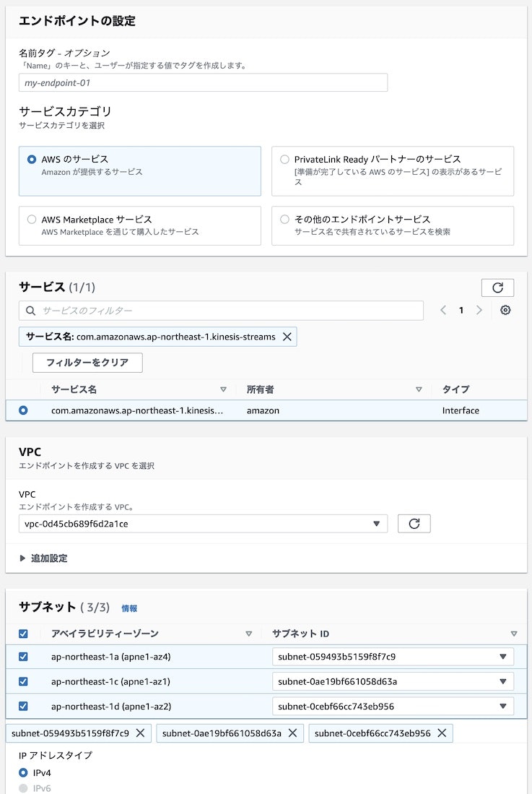The width and height of the screenshot is (532, 794).
Task: Click the search magnifier in service filter
Action: pyautogui.click(x=31, y=311)
